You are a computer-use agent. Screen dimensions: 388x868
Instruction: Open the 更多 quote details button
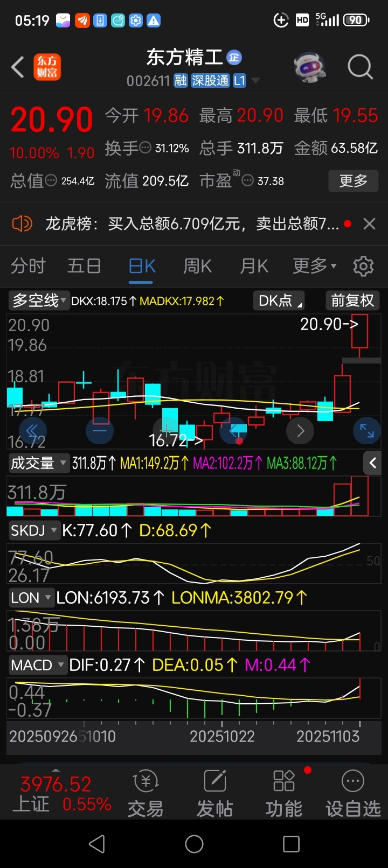pyautogui.click(x=354, y=181)
